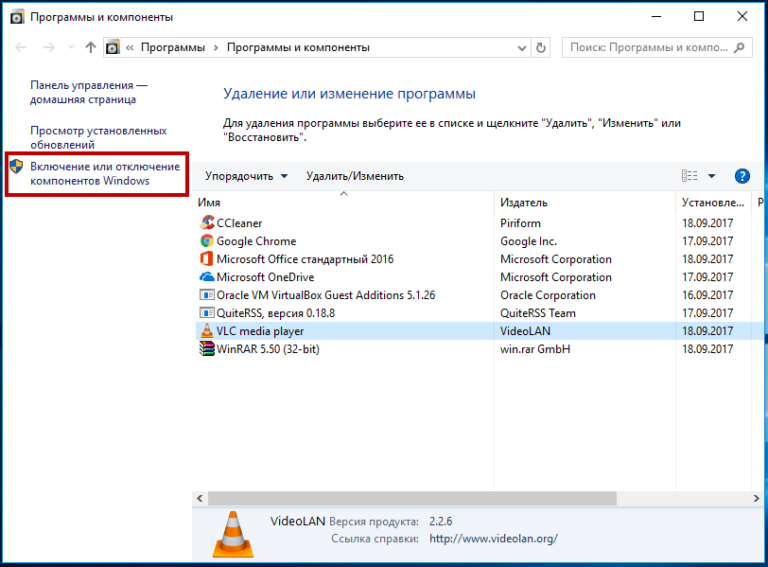768x567 pixels.
Task: Click the scrollbar right arrow
Action: (756, 498)
